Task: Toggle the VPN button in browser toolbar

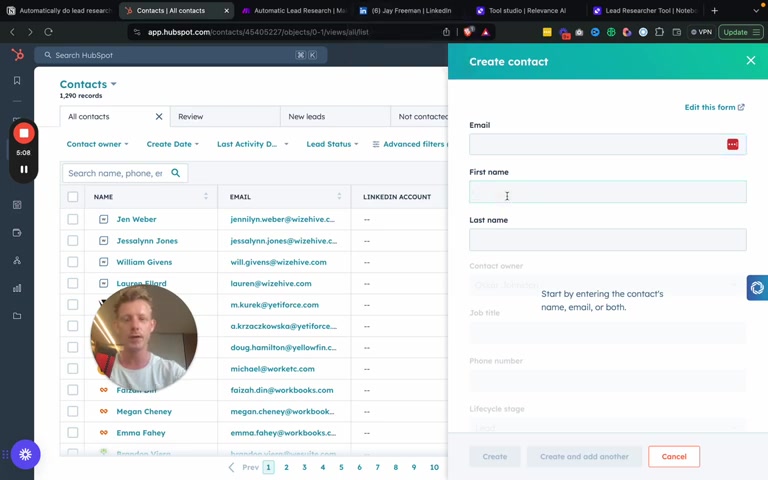Action: (701, 32)
